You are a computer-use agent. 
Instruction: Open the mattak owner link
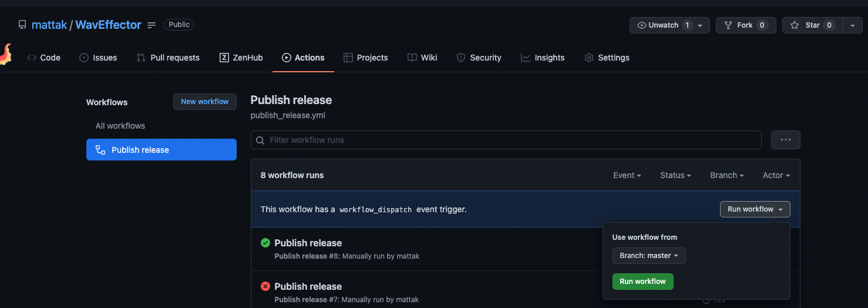(x=49, y=25)
